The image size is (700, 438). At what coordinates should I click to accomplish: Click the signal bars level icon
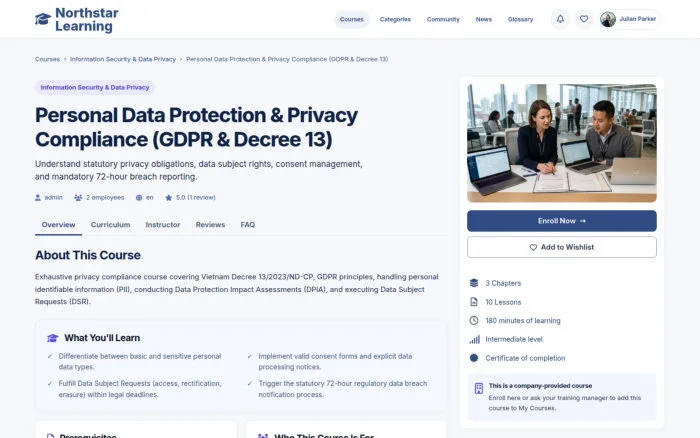[x=474, y=339]
